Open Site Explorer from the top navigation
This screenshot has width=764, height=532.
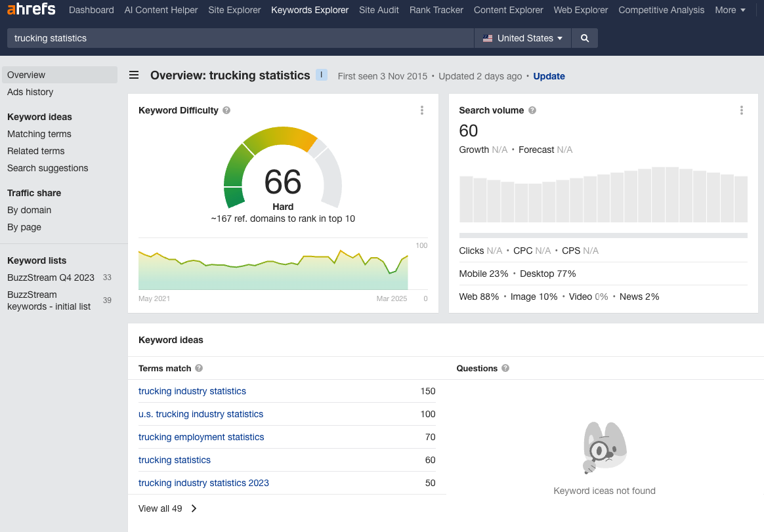tap(234, 10)
